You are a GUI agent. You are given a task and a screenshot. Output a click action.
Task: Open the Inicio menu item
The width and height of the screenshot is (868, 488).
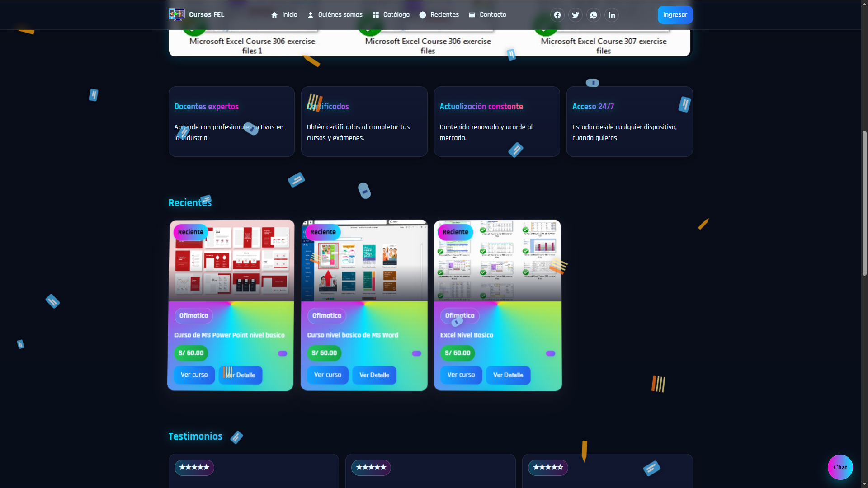284,14
